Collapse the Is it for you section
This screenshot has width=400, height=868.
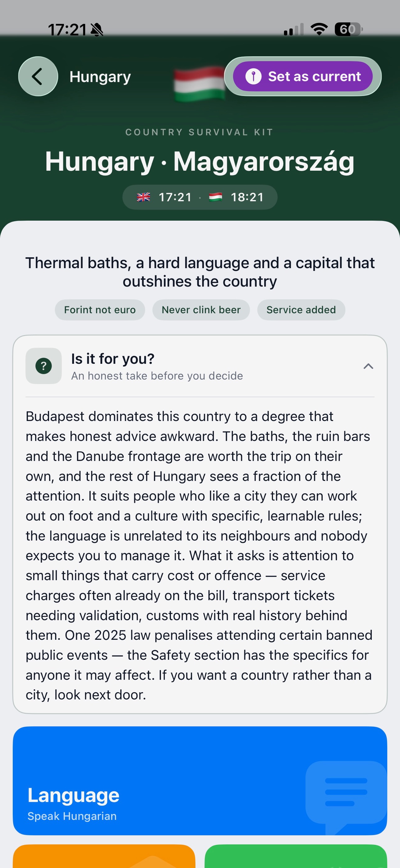pyautogui.click(x=368, y=366)
